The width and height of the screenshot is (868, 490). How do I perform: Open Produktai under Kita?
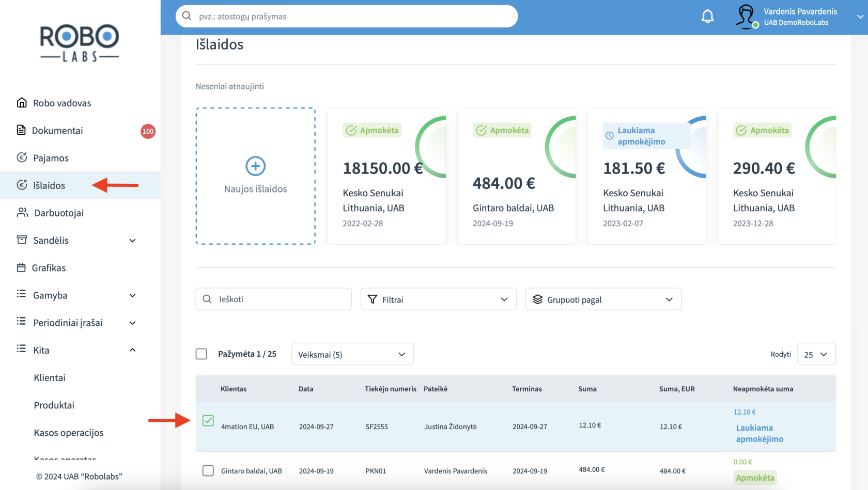coord(54,405)
